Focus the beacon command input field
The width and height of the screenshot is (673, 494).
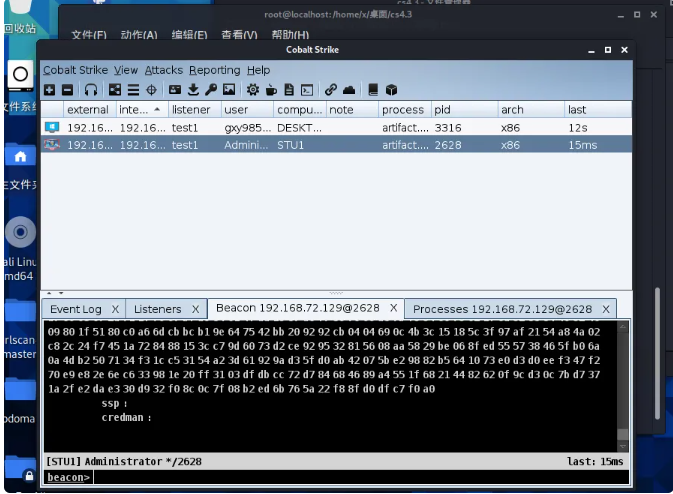click(361, 477)
